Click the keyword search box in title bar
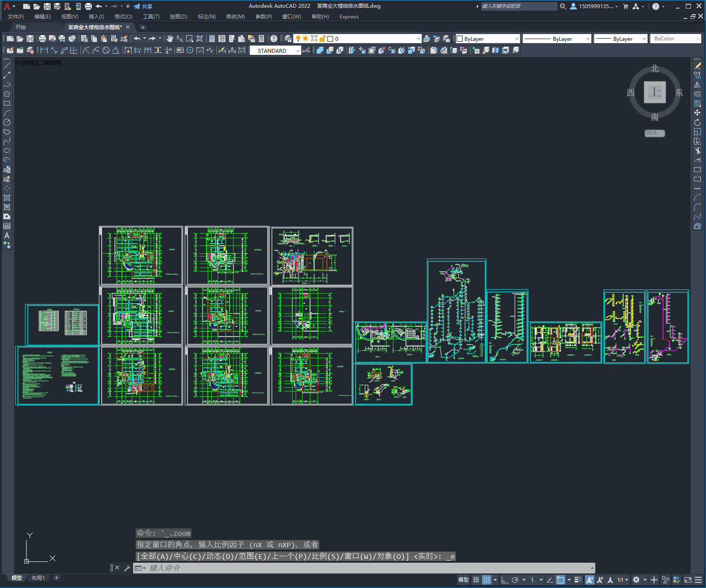The height and width of the screenshot is (588, 706). click(x=519, y=6)
